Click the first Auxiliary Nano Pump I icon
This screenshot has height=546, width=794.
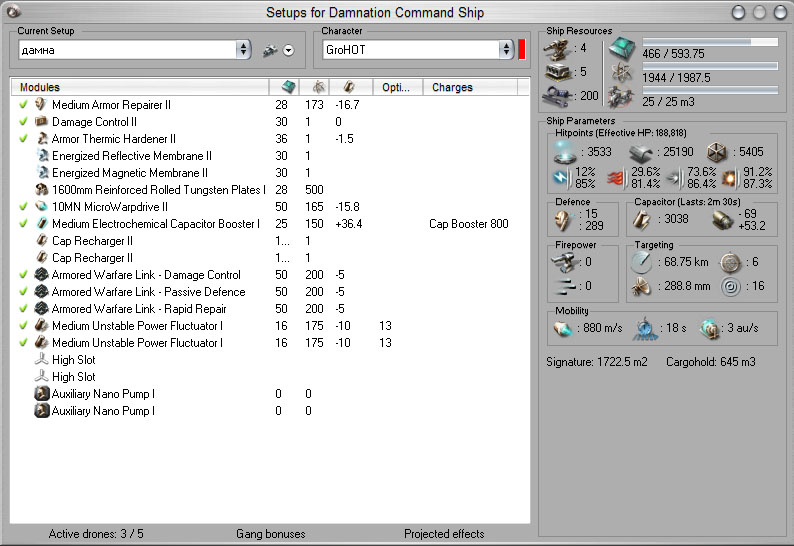coord(41,394)
